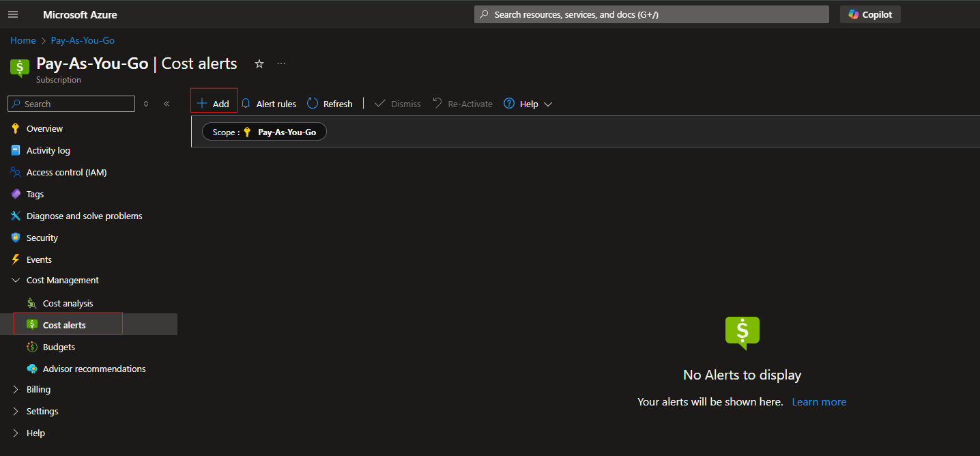The height and width of the screenshot is (456, 980).
Task: Refresh the cost alerts list
Action: [330, 104]
